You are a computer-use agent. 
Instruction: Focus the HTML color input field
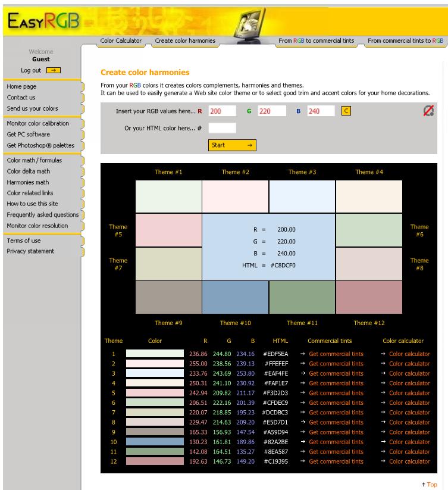(x=222, y=128)
